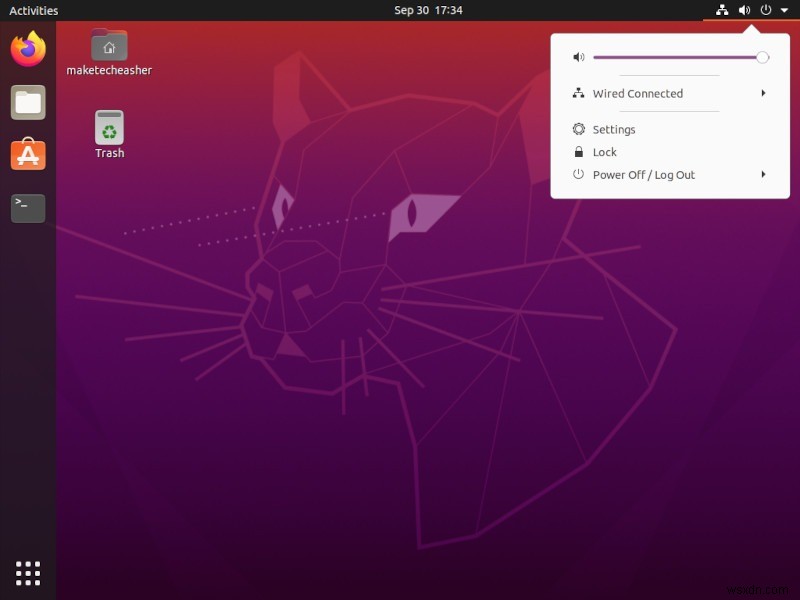This screenshot has height=600, width=800.
Task: Open the Terminal from the dock
Action: 27,208
